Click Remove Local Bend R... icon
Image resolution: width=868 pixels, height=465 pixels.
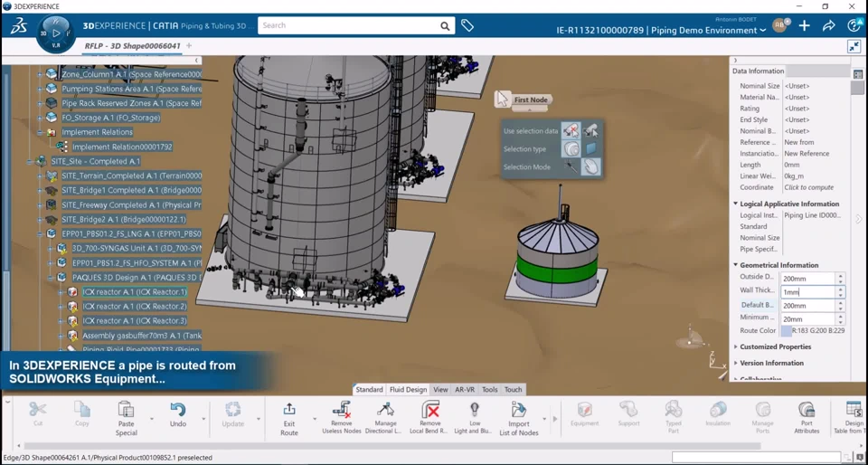pyautogui.click(x=429, y=410)
